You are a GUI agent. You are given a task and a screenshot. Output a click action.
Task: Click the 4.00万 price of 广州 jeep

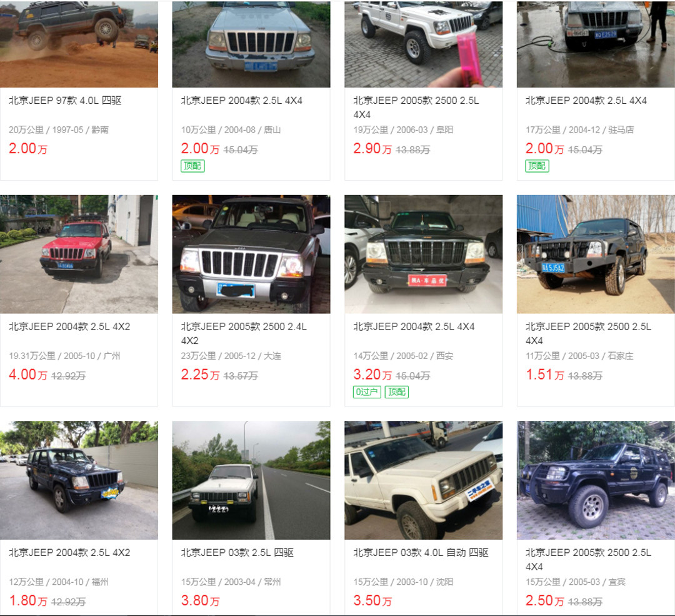pos(28,375)
